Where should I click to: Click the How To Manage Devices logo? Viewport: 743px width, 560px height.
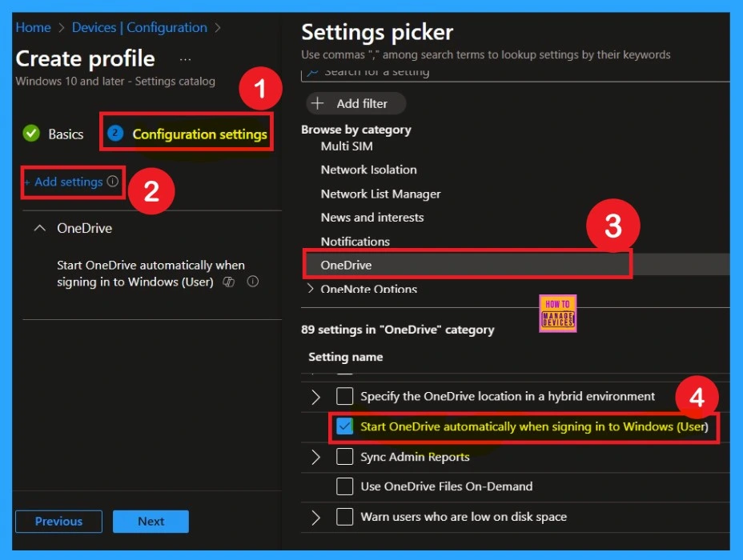click(x=557, y=313)
